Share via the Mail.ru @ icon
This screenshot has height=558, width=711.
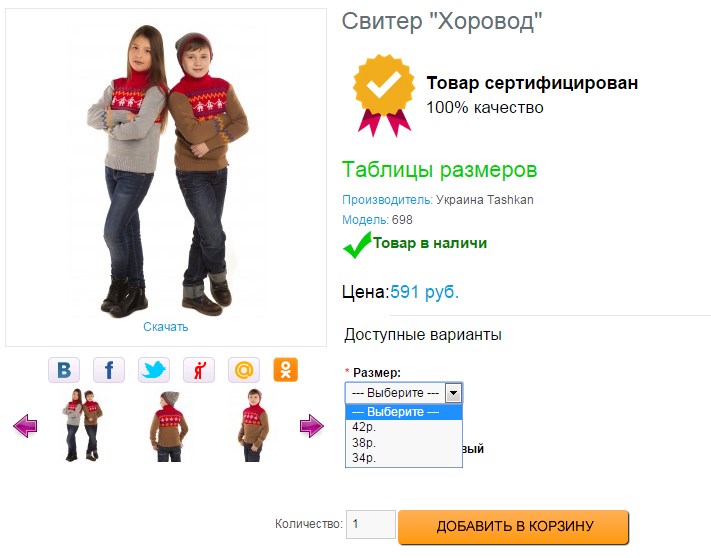point(244,370)
